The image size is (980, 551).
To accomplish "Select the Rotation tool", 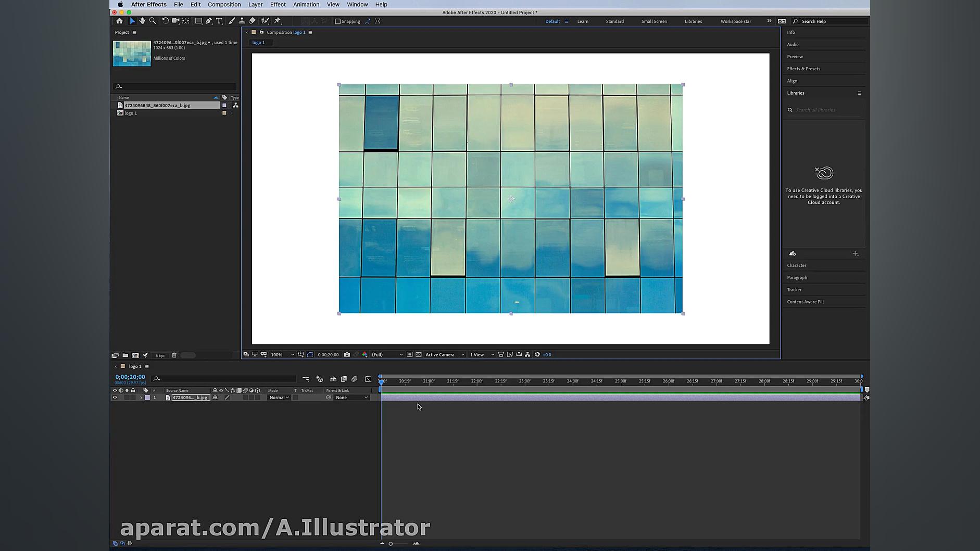I will pos(165,21).
